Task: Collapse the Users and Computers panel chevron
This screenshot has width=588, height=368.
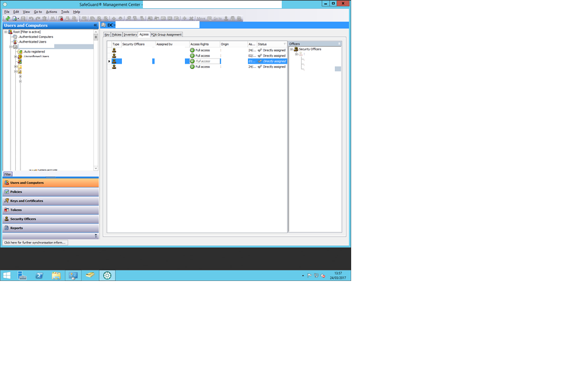Action: [x=95, y=25]
